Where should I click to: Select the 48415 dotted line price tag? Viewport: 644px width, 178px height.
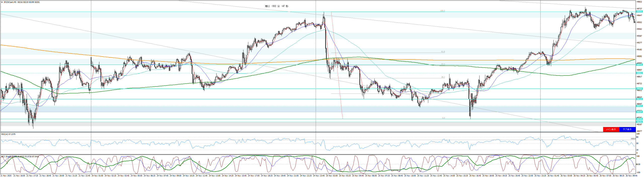click(x=639, y=106)
